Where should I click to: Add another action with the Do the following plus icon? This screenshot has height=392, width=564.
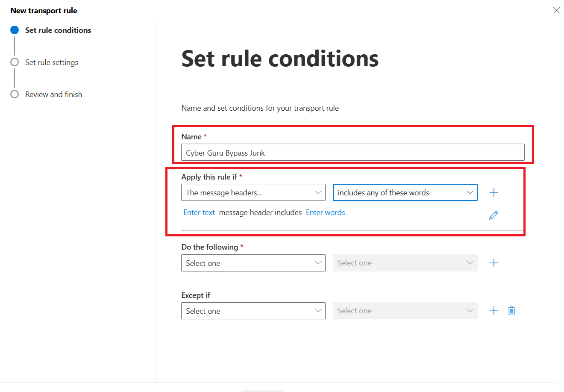(x=494, y=263)
